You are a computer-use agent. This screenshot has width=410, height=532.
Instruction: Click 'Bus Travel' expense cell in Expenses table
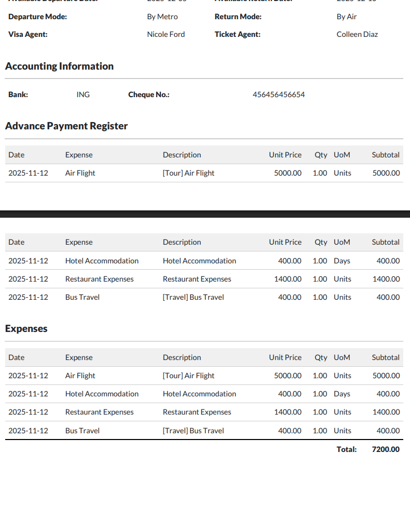[83, 431]
